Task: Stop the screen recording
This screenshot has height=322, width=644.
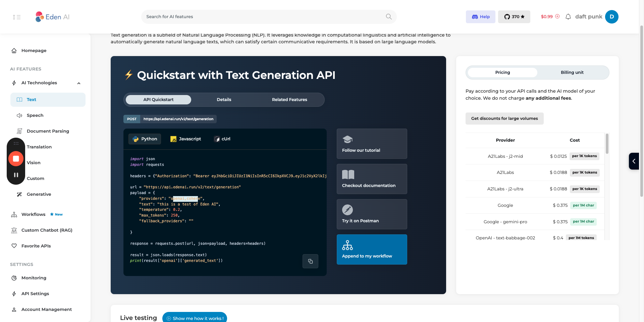Action: click(x=16, y=159)
